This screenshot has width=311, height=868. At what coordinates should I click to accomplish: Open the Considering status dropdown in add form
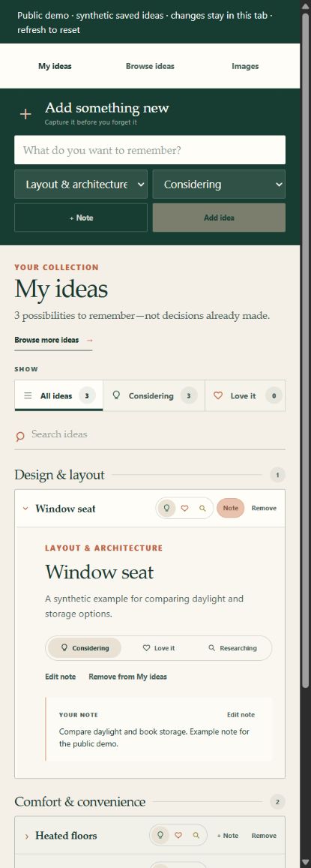(x=219, y=185)
